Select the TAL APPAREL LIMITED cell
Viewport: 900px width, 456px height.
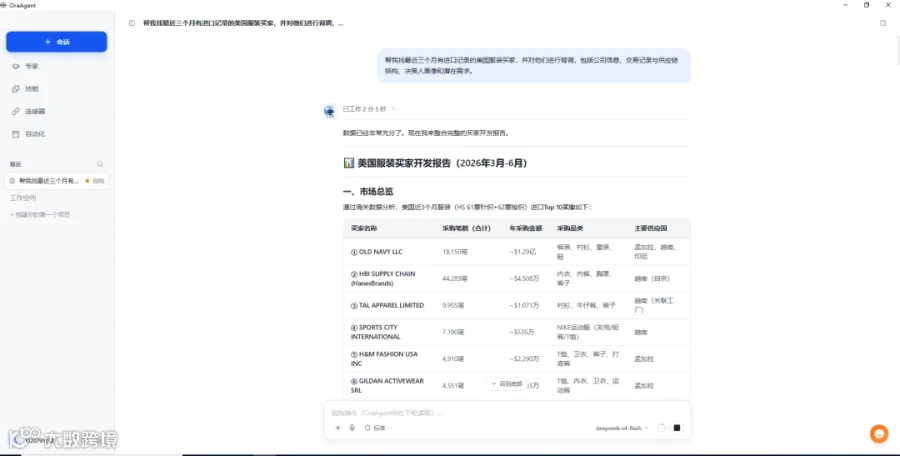(387, 306)
